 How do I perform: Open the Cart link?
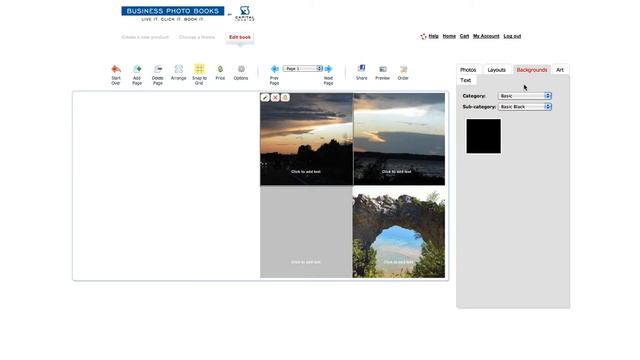pos(464,36)
